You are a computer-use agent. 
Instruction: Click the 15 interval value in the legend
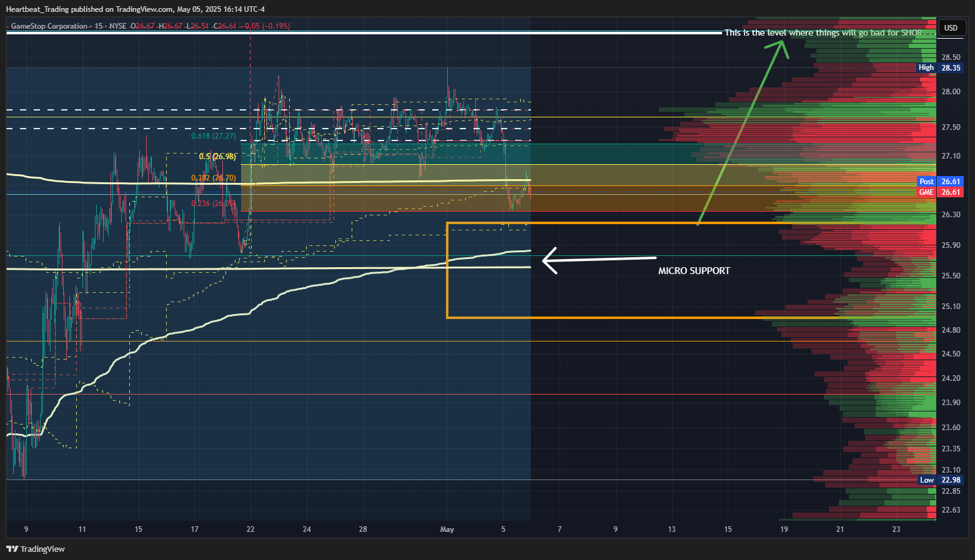click(x=99, y=26)
